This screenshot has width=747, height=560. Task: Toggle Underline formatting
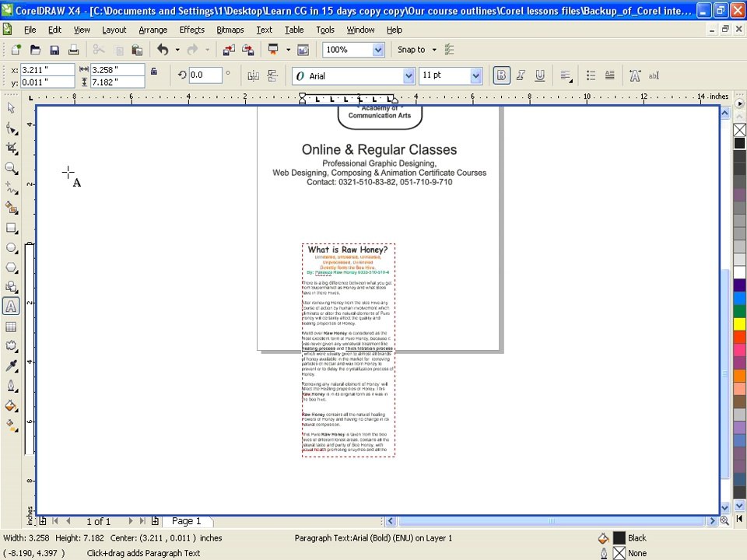pos(540,75)
